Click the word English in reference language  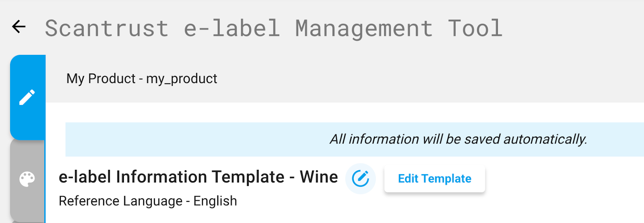pyautogui.click(x=215, y=201)
